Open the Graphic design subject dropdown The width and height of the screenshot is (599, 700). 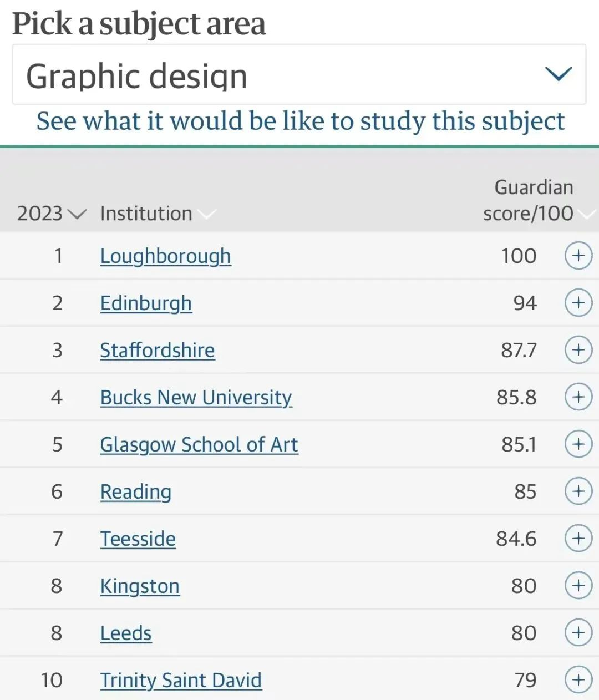pos(299,75)
